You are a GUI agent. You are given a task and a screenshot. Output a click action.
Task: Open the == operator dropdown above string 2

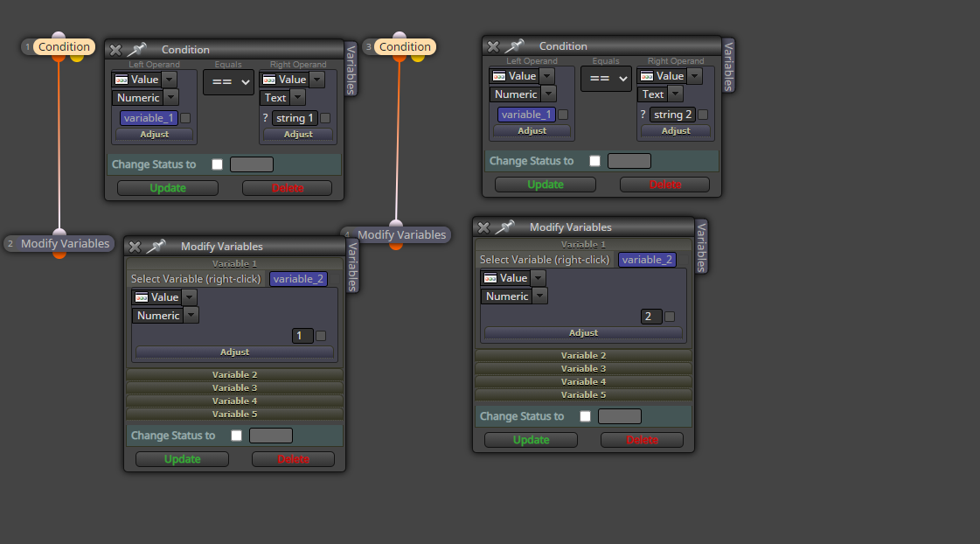click(606, 78)
